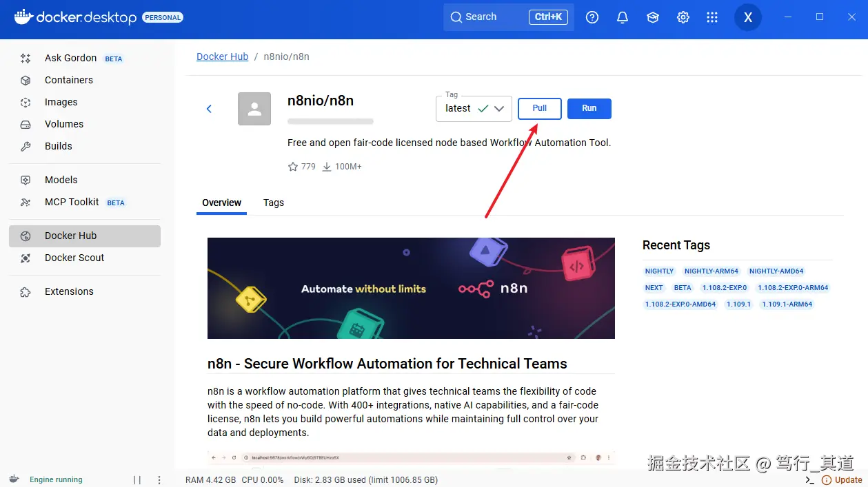Open Images in the sidebar
The image size is (868, 487).
tap(85, 102)
